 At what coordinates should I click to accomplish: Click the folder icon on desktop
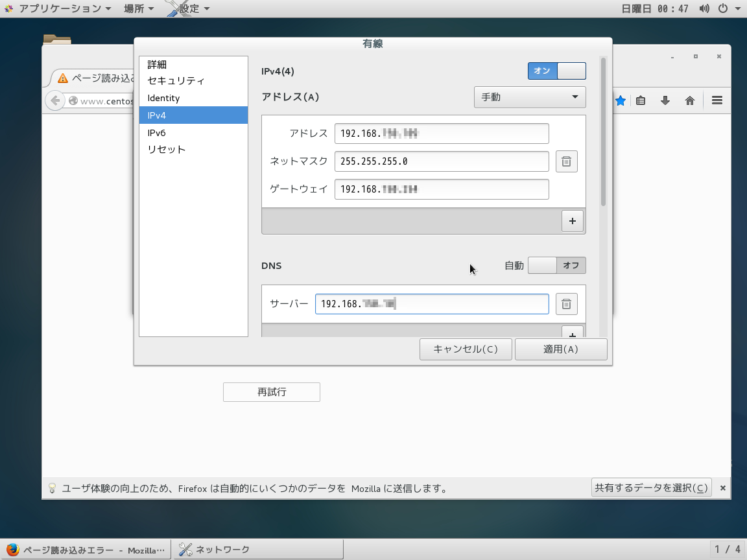56,40
